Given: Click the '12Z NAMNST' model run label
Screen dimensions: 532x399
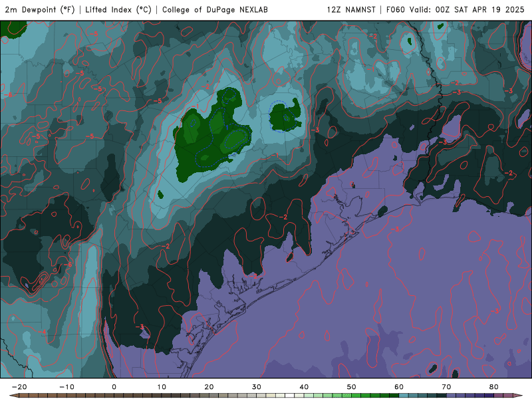Looking at the screenshot, I should 351,9.
